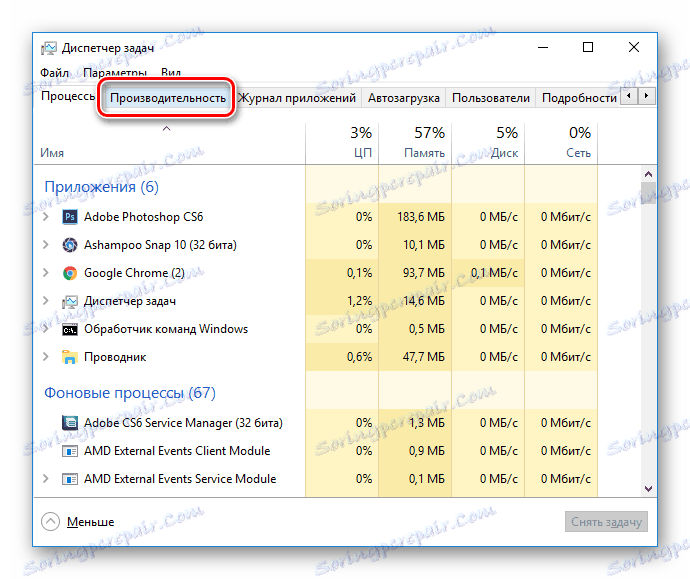Select AMD External Events Client Module name
690x579 pixels.
point(177,451)
